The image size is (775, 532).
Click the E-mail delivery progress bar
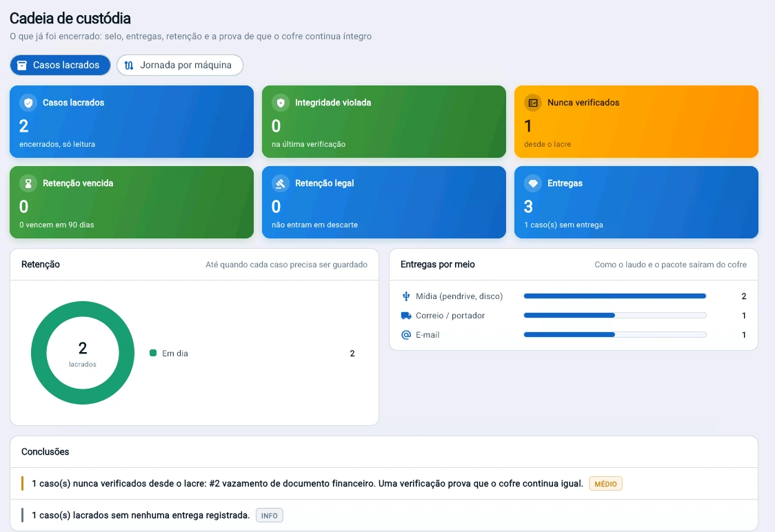615,335
